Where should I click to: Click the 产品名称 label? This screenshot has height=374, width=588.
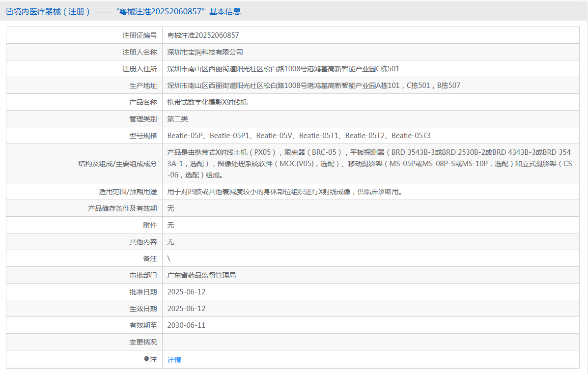click(x=143, y=102)
